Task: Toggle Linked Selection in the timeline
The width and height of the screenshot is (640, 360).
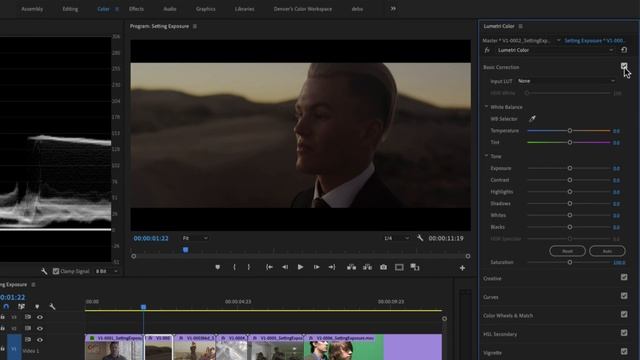Action: 21,306
